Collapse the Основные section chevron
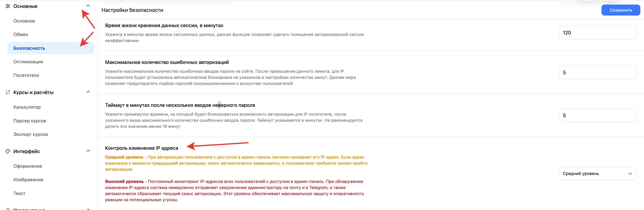Viewport: 644px width, 210px height. pos(88,6)
